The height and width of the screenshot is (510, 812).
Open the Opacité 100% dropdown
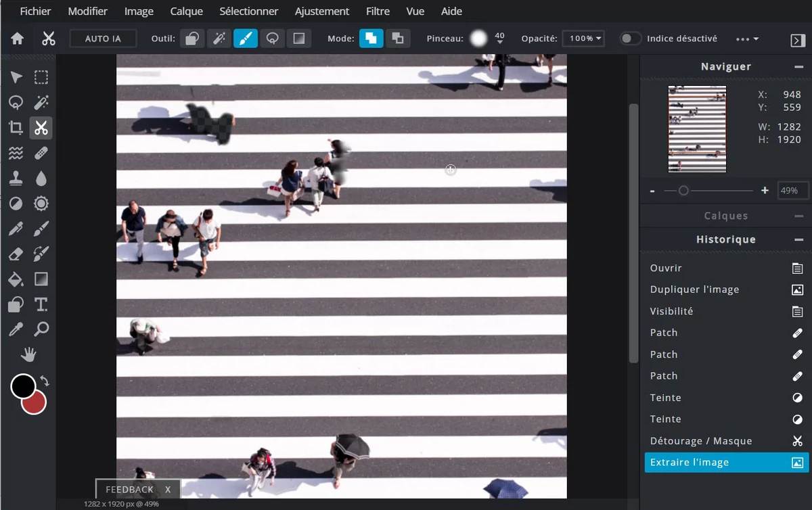583,39
